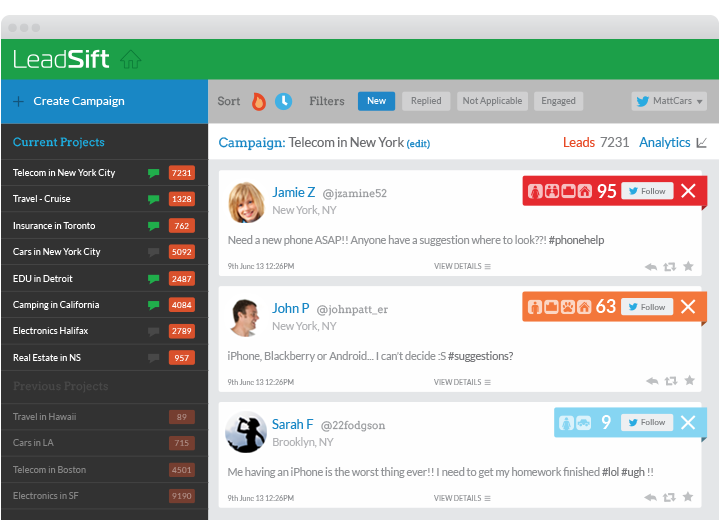Sort leads by time clock icon
The width and height of the screenshot is (720, 520).
[x=283, y=101]
